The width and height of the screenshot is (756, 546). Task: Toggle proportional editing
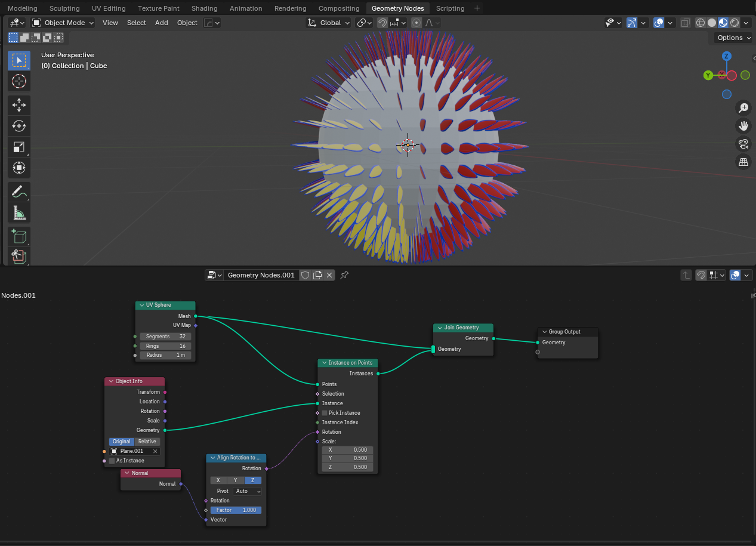[416, 23]
